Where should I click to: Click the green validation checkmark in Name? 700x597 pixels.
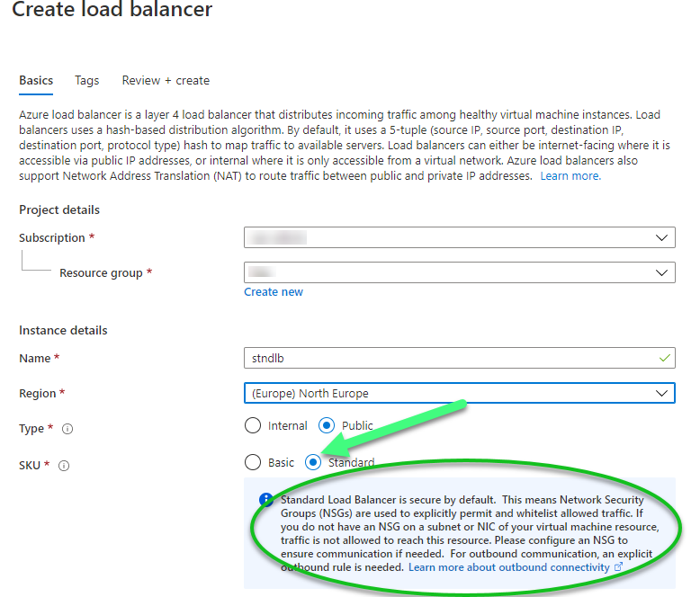click(665, 358)
